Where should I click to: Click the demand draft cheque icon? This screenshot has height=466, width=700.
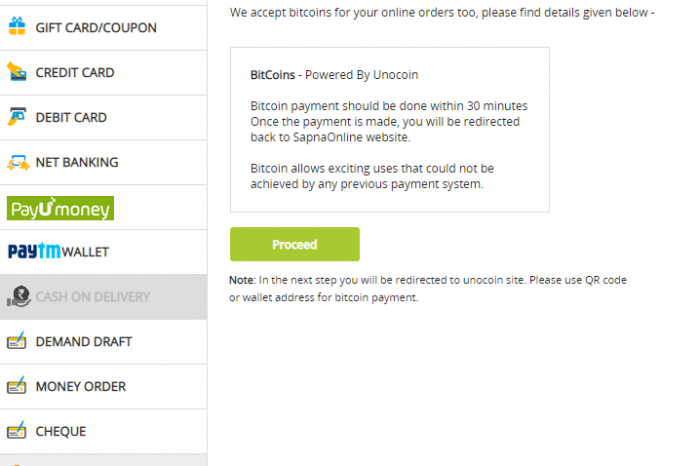(17, 341)
